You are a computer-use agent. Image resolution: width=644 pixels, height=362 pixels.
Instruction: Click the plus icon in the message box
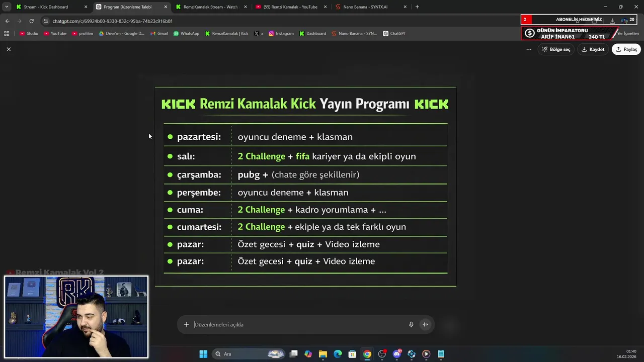click(x=186, y=324)
